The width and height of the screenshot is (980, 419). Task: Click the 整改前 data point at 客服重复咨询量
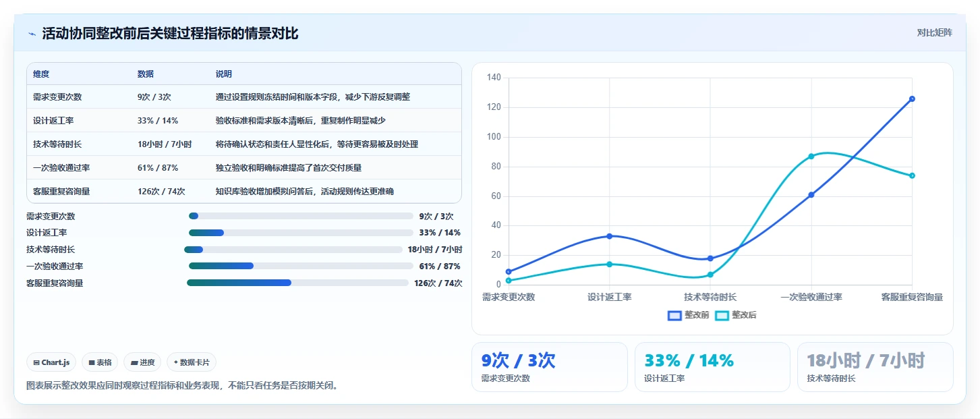click(912, 99)
